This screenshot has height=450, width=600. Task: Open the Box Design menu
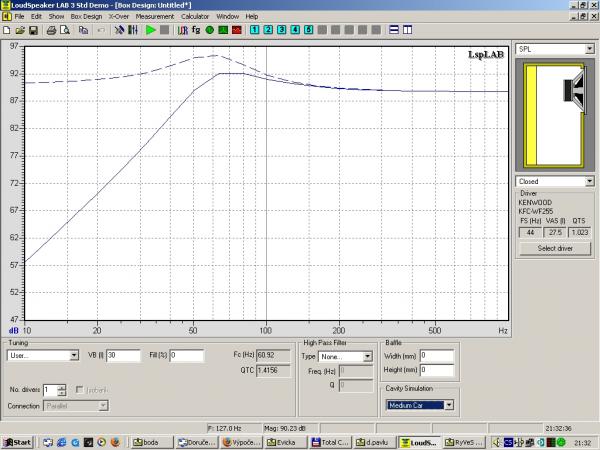86,17
